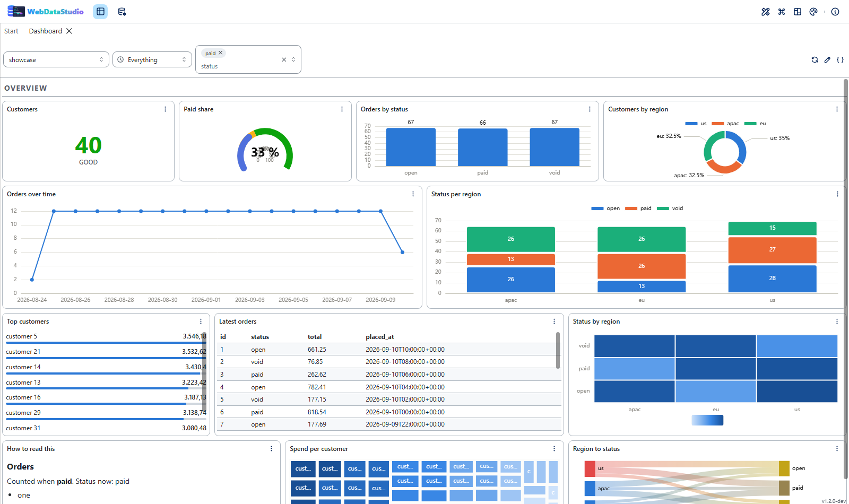The image size is (849, 504).
Task: Open Spend per customer card menu
Action: click(555, 449)
